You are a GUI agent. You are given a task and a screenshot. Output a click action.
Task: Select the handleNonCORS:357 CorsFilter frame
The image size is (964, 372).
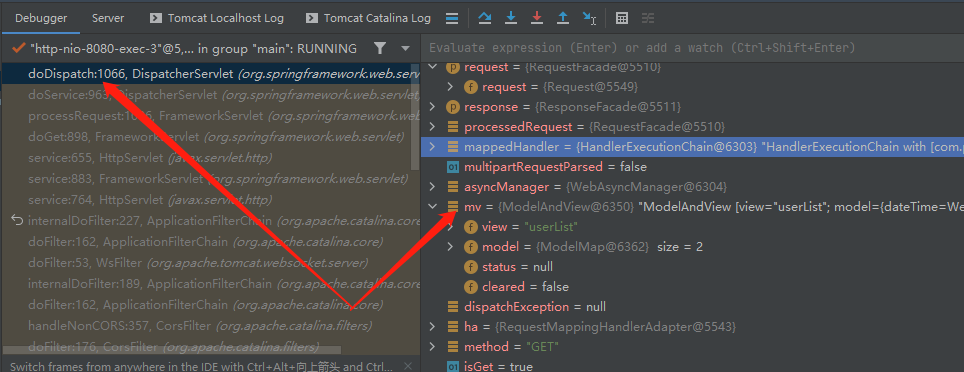tap(210, 325)
